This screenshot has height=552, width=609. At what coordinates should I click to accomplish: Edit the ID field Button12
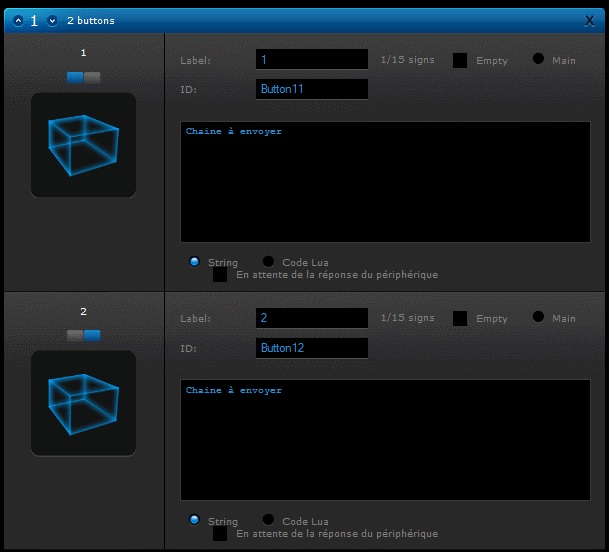click(312, 348)
